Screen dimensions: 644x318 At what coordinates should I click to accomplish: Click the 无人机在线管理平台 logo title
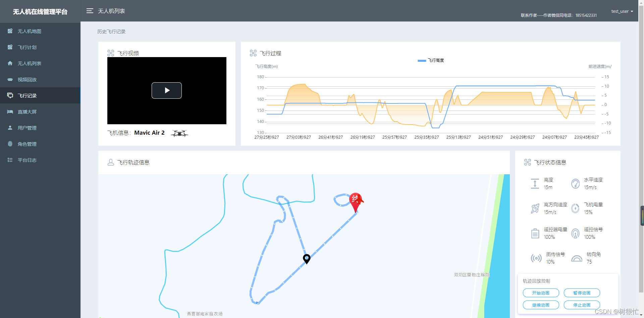coord(40,12)
